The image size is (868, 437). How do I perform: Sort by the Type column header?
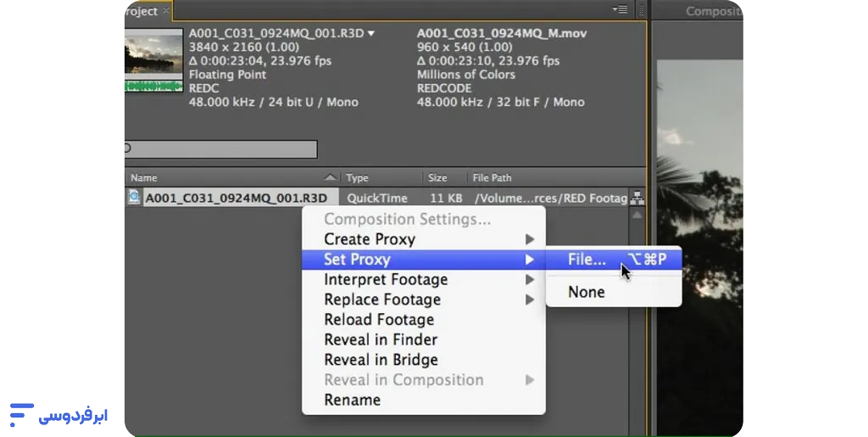pos(381,177)
